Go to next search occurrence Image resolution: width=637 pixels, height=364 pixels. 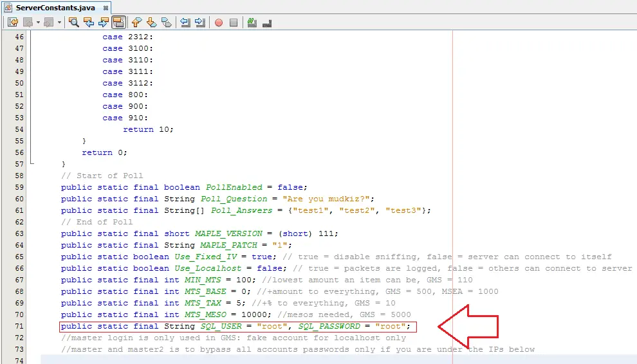click(103, 23)
